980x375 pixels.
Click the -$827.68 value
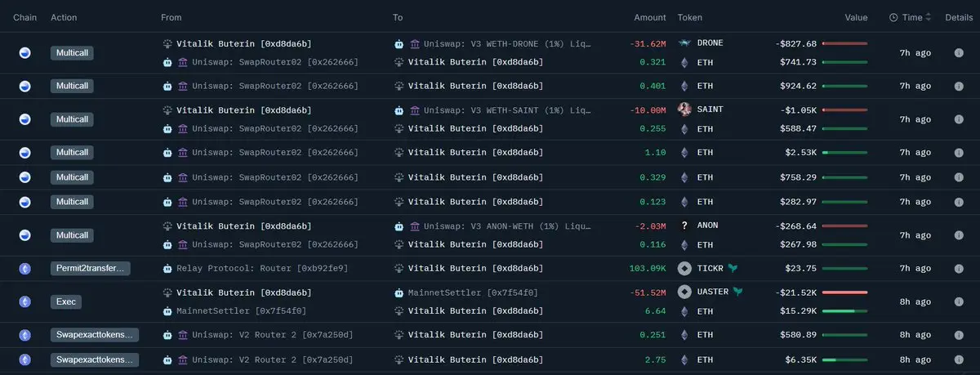coord(795,43)
